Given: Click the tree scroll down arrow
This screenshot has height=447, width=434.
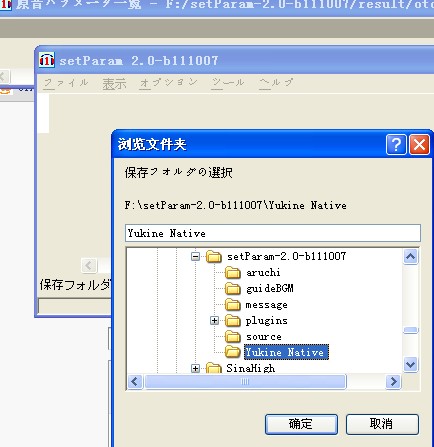Looking at the screenshot, I should click(x=410, y=364).
